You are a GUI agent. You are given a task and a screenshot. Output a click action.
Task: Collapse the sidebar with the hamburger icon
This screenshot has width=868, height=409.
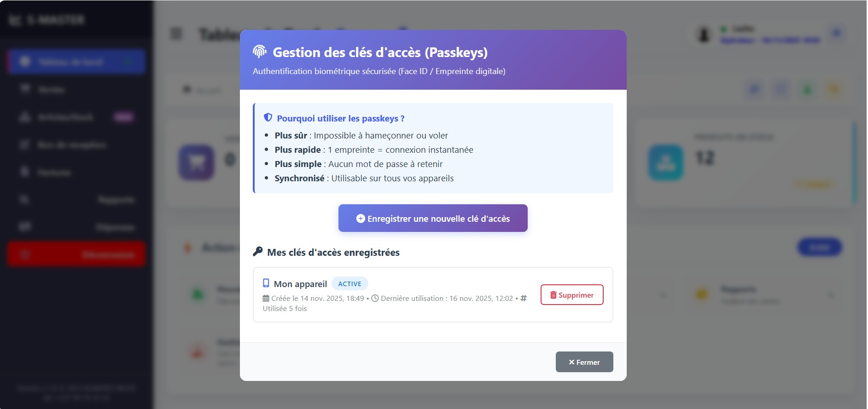pyautogui.click(x=176, y=34)
